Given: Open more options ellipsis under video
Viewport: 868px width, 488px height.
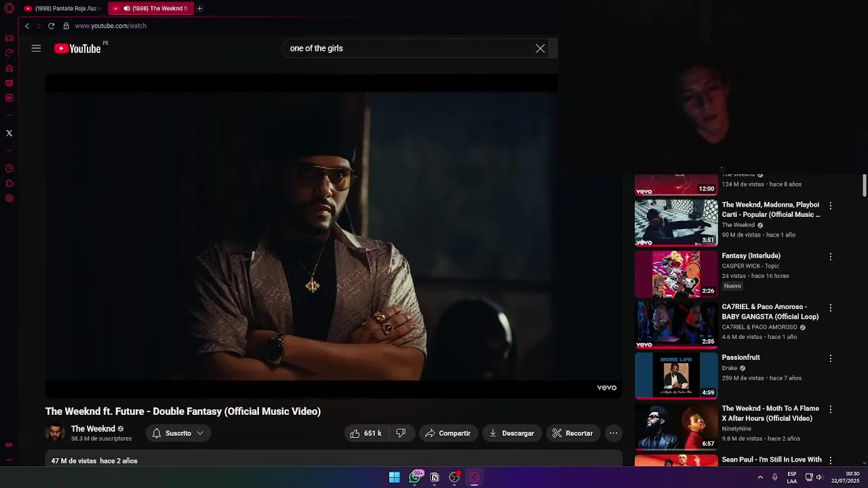Looking at the screenshot, I should (x=613, y=433).
